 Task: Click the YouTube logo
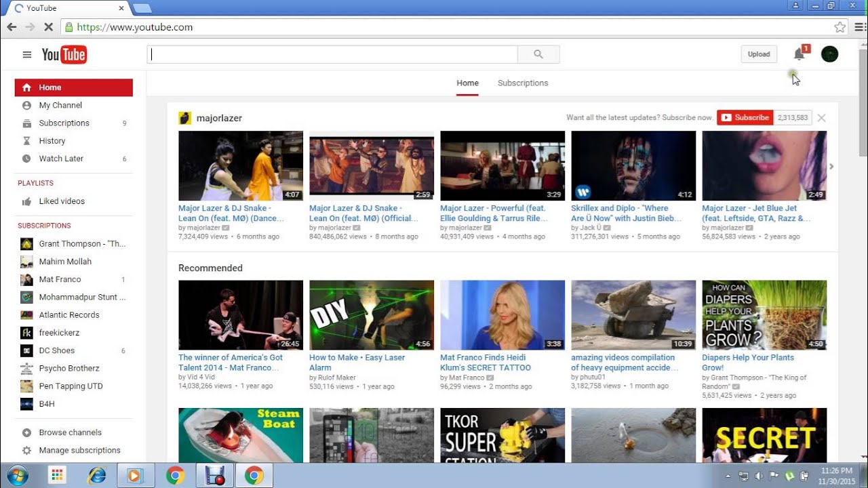[64, 55]
